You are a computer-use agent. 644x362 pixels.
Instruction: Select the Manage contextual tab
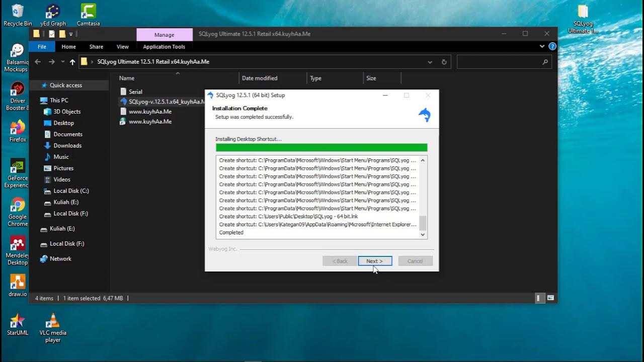tap(165, 35)
